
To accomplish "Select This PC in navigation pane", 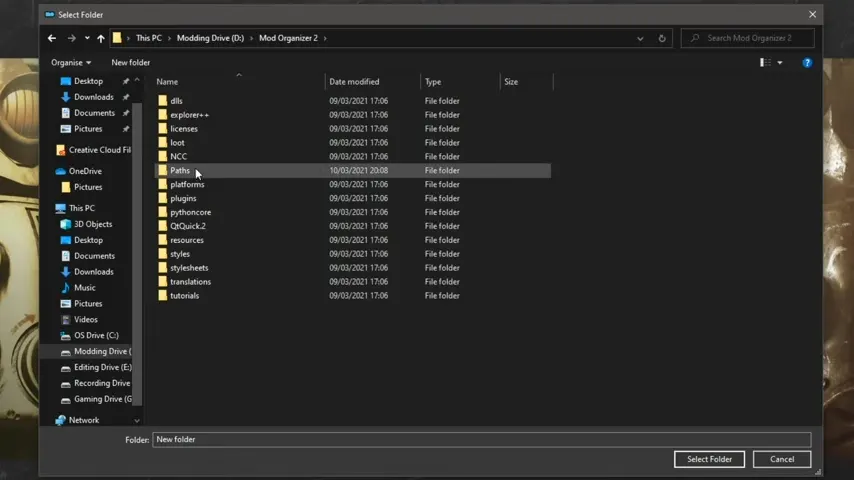I will (82, 208).
